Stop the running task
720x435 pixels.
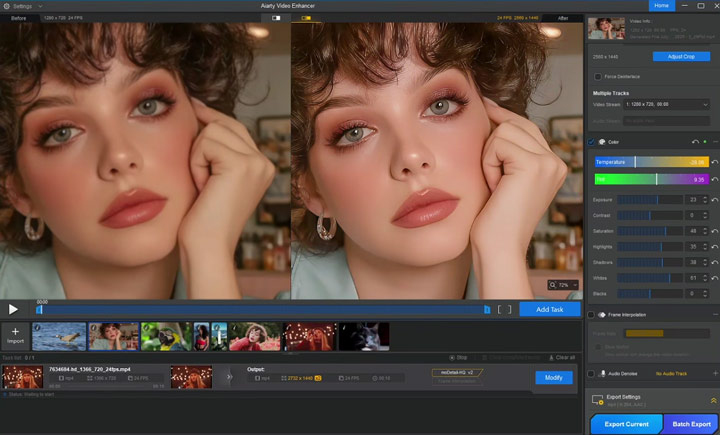click(458, 357)
